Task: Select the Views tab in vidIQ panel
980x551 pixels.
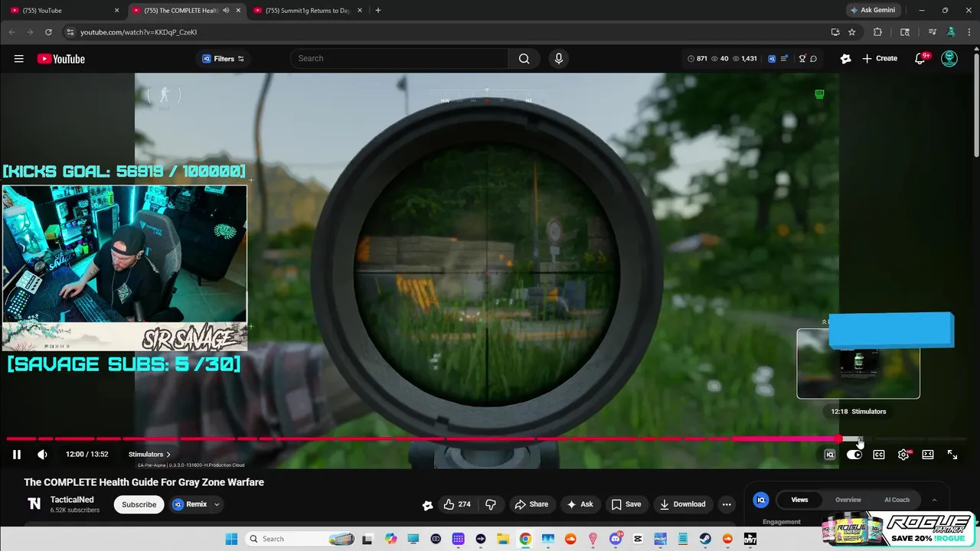Action: [x=799, y=500]
